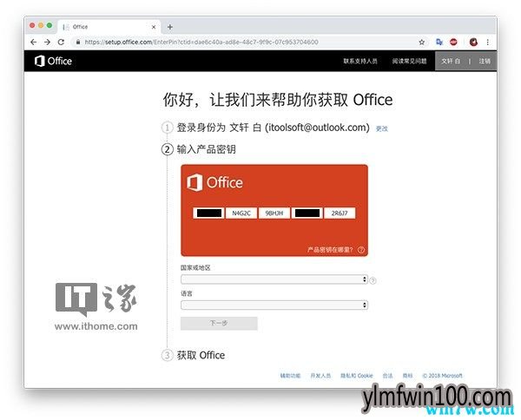Close the Office browser tab

click(154, 27)
